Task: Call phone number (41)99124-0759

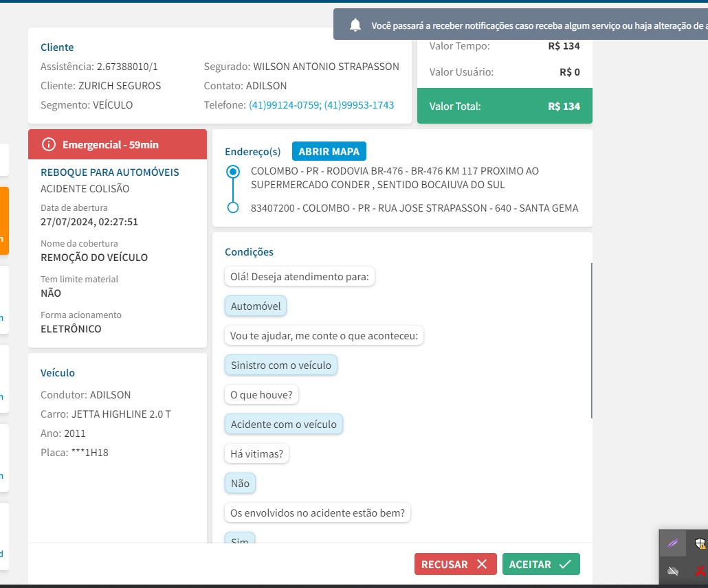Action: pyautogui.click(x=285, y=105)
